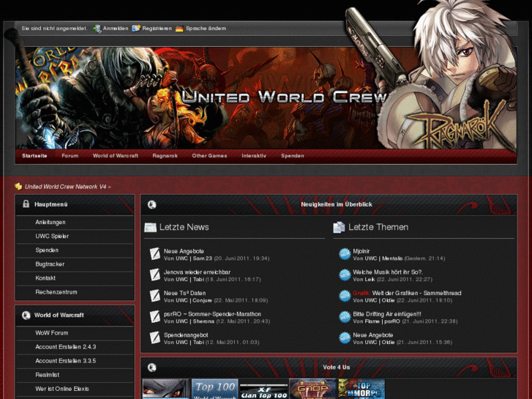Click the Letzte Themen documents icon
This screenshot has height=399, width=532.
point(339,227)
